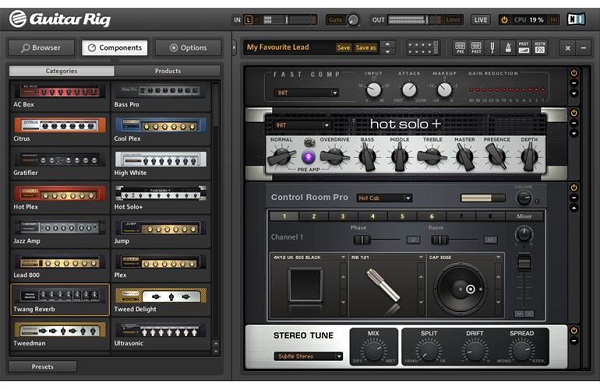The height and width of the screenshot is (389, 600).
Task: Select the Plex amp component
Action: pos(161,266)
